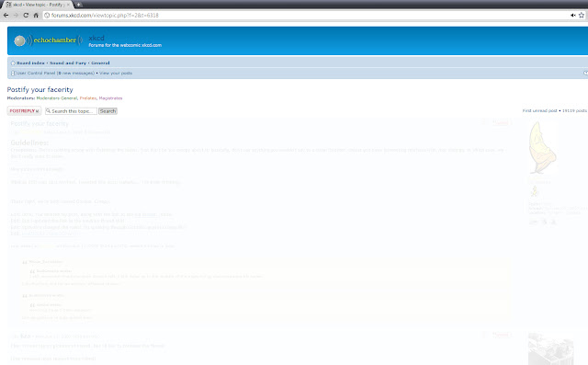This screenshot has width=588, height=365.
Task: Click the '19119 posts' count text
Action: (x=574, y=111)
